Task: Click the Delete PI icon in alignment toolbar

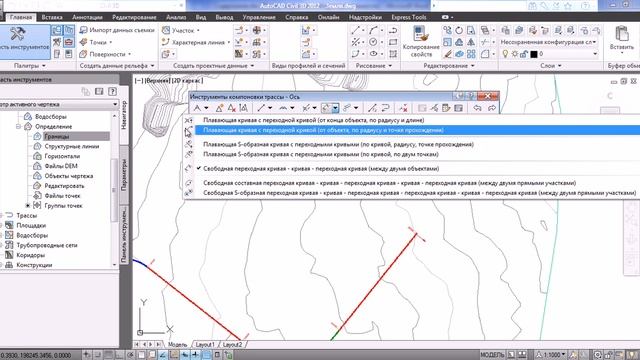Action: point(231,108)
